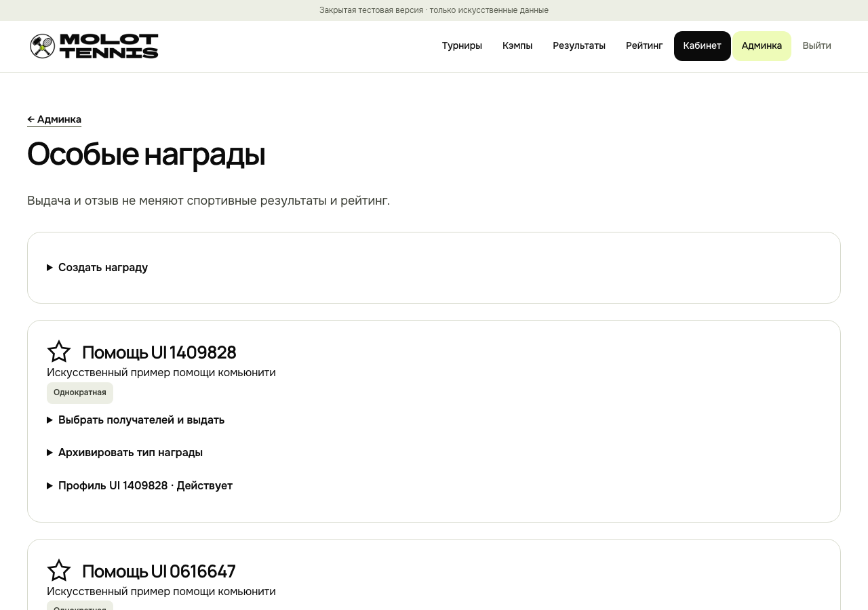Open the Результаты section

[579, 46]
